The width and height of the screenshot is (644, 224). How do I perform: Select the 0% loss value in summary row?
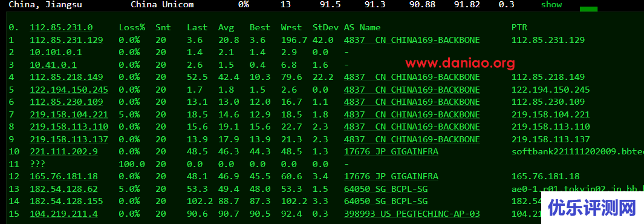[244, 5]
